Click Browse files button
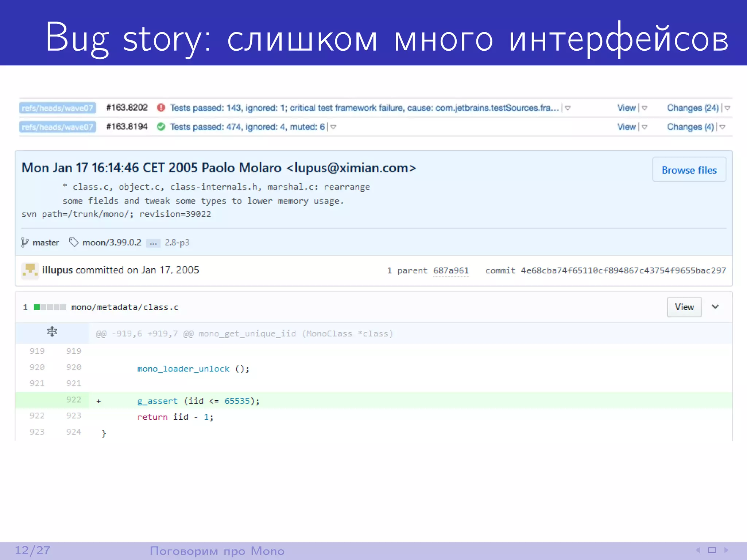747x560 pixels. tap(689, 170)
